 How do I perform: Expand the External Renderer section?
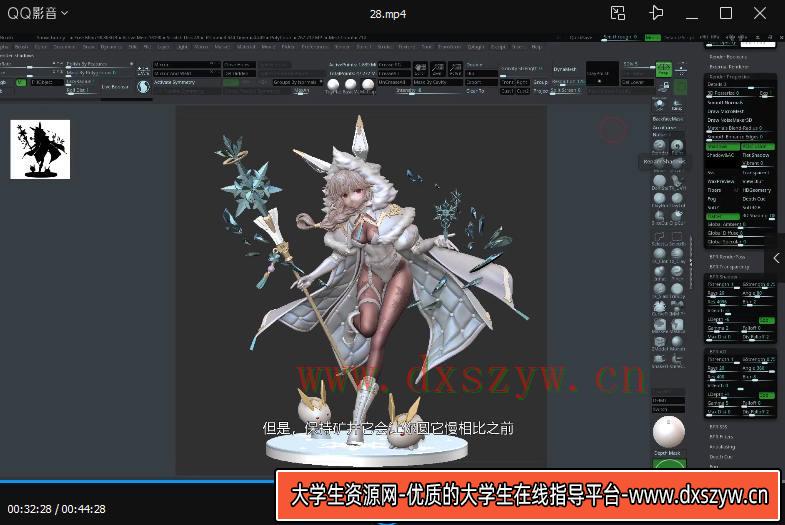[728, 67]
